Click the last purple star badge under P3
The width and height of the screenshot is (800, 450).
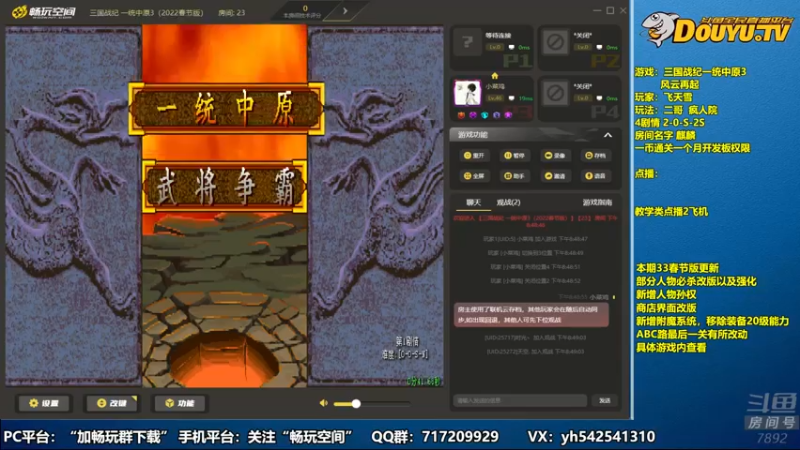[508, 115]
